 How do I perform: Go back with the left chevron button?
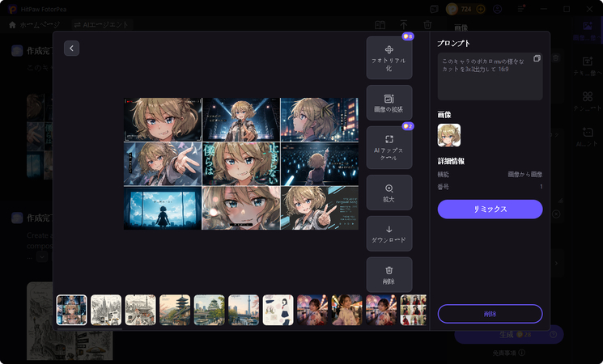click(x=71, y=49)
